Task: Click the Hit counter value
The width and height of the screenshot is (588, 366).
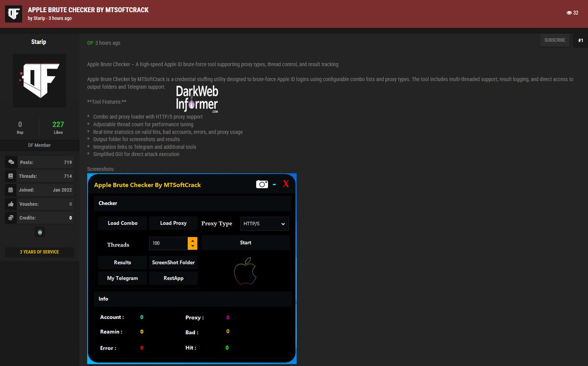Action: pyautogui.click(x=227, y=348)
